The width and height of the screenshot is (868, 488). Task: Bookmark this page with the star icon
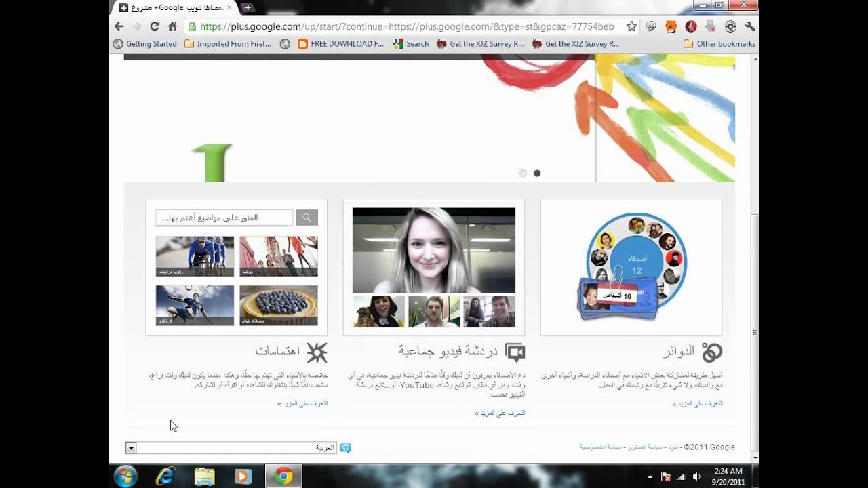(631, 26)
